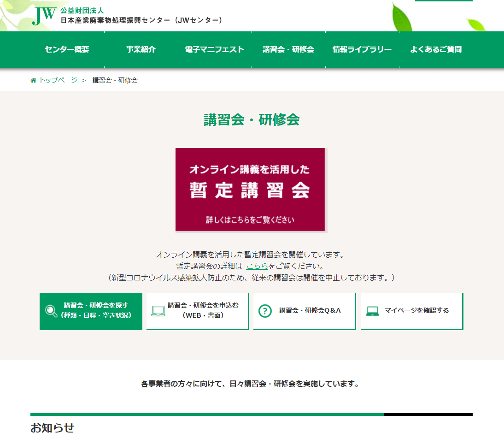Click the magnifying glass search icon
504x433 pixels.
click(51, 311)
